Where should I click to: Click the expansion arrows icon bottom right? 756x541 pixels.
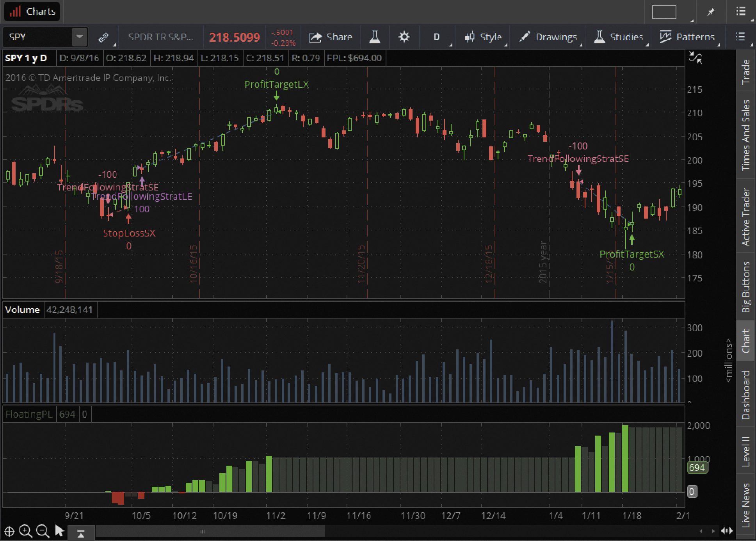click(727, 531)
